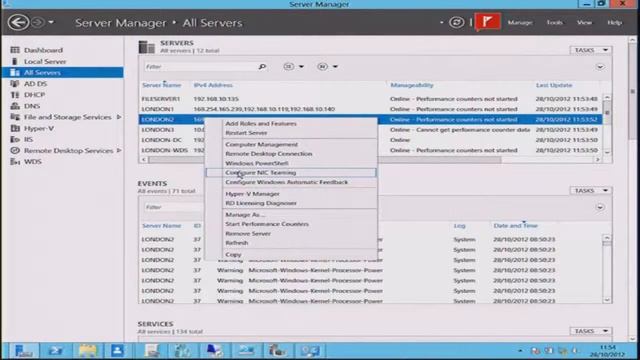Click Servers filter search magnifier icon
Screen dimensions: 640x360
pyautogui.click(x=262, y=67)
